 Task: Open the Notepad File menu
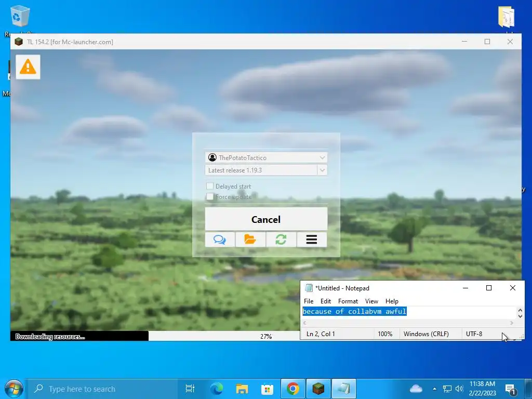pyautogui.click(x=309, y=301)
